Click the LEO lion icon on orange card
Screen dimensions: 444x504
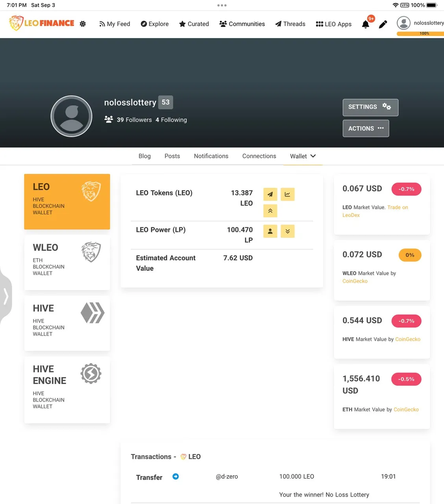pos(91,191)
